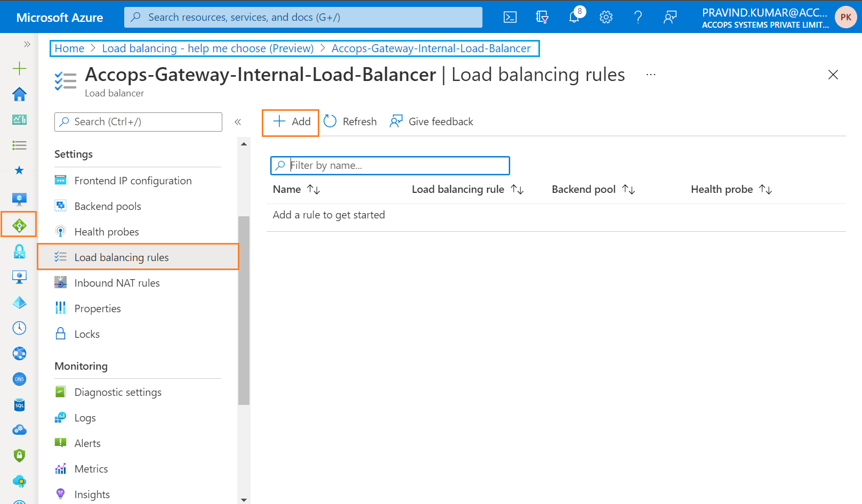
Task: Click Create a resource plus icon
Action: [19, 68]
